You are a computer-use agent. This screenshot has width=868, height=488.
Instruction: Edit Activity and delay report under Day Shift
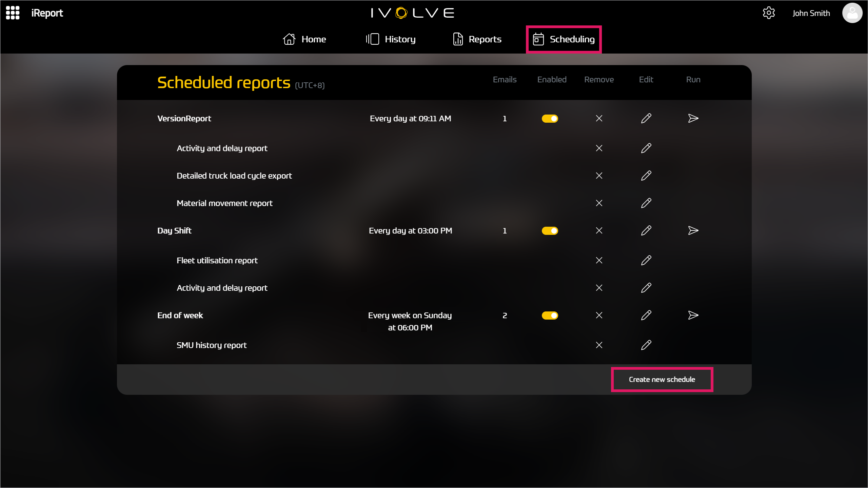(646, 288)
